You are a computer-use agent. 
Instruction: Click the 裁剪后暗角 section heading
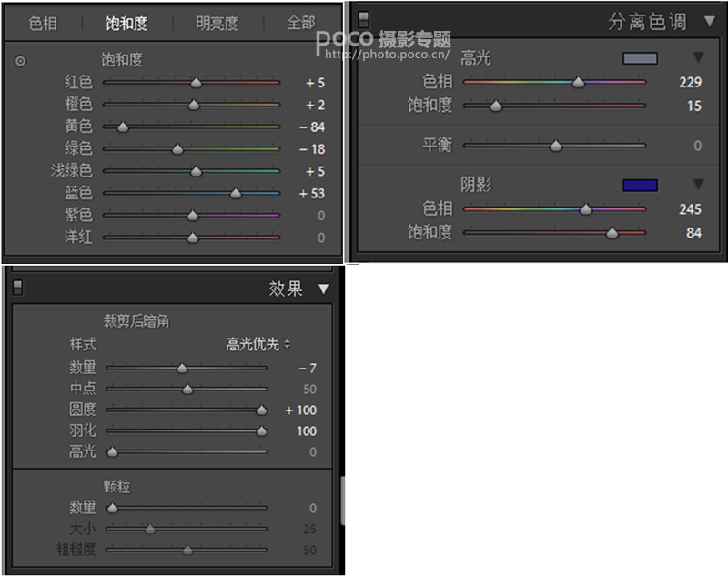pyautogui.click(x=136, y=321)
